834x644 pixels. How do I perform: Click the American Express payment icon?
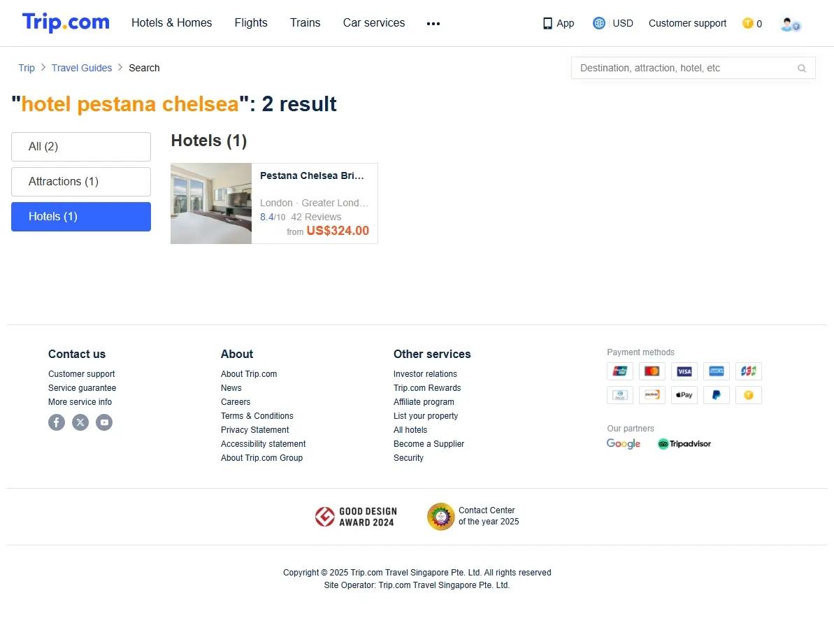716,371
